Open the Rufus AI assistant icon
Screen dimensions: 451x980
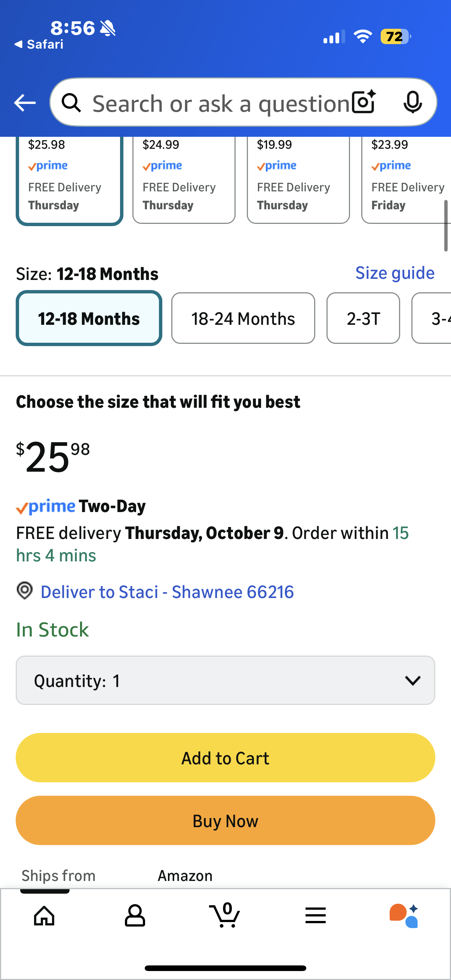(x=404, y=915)
